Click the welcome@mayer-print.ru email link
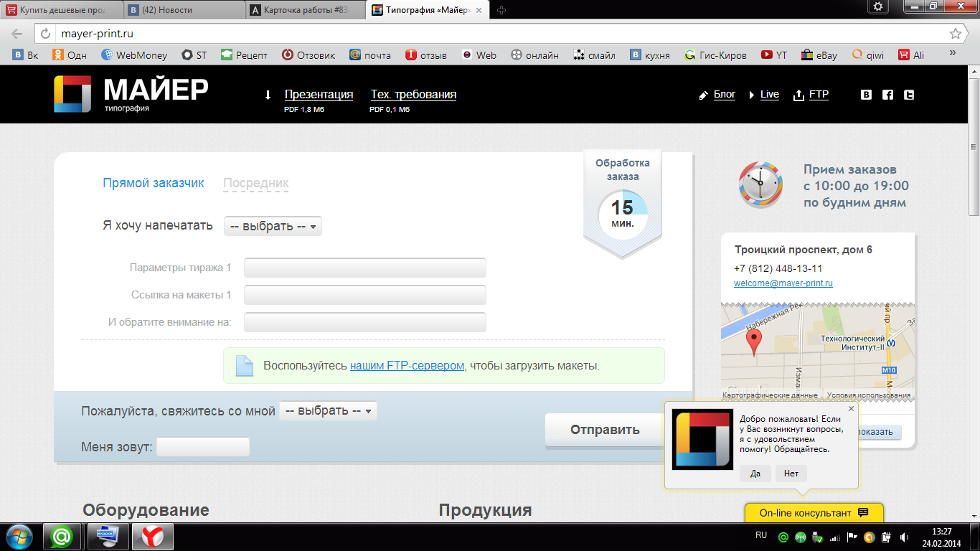Viewport: 980px width, 551px height. point(783,283)
